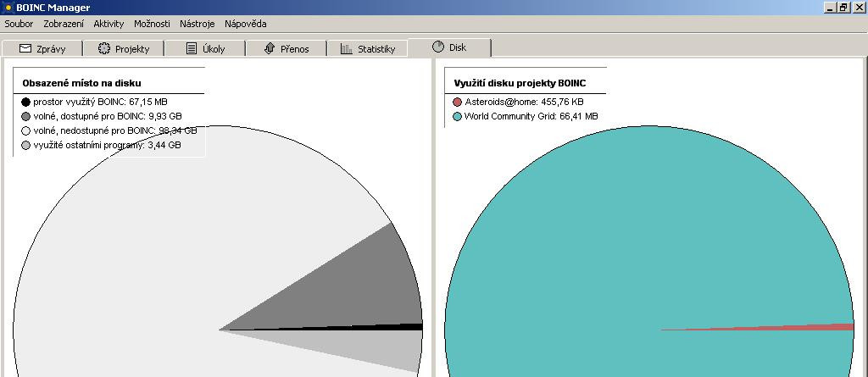Viewport: 868px width, 377px height.
Task: Click the gear icon on Projekty tab
Action: tap(104, 48)
